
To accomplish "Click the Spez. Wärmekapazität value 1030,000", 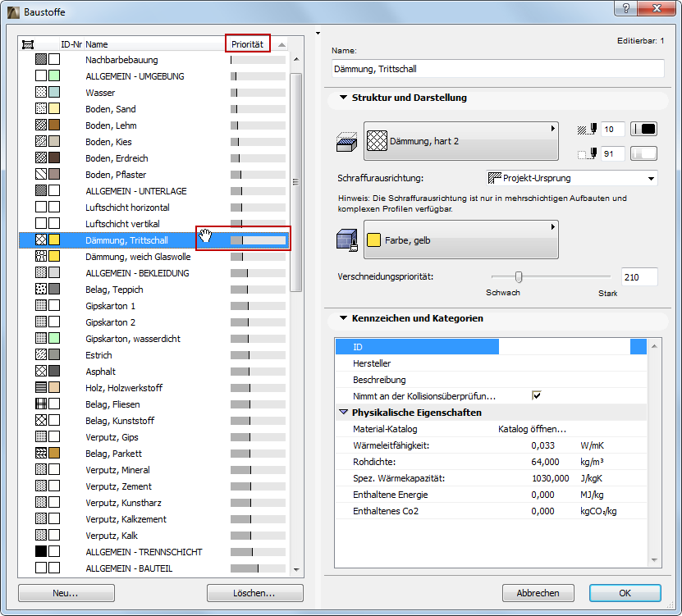I will click(x=550, y=478).
